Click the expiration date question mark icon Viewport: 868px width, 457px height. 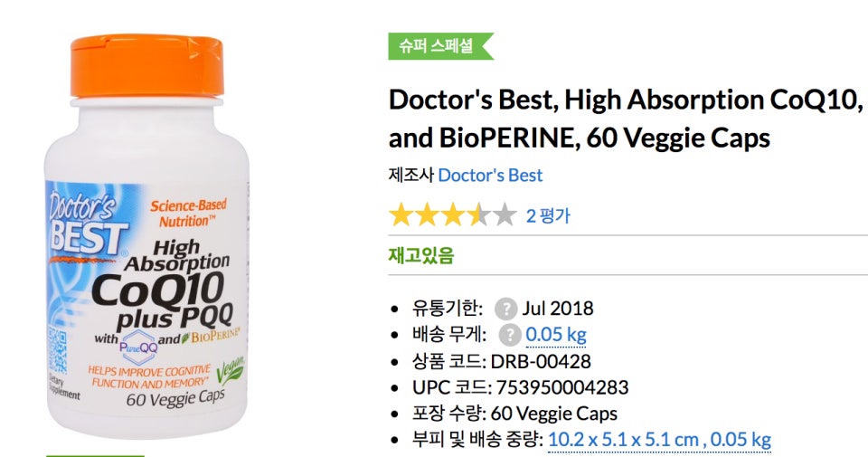pyautogui.click(x=505, y=309)
